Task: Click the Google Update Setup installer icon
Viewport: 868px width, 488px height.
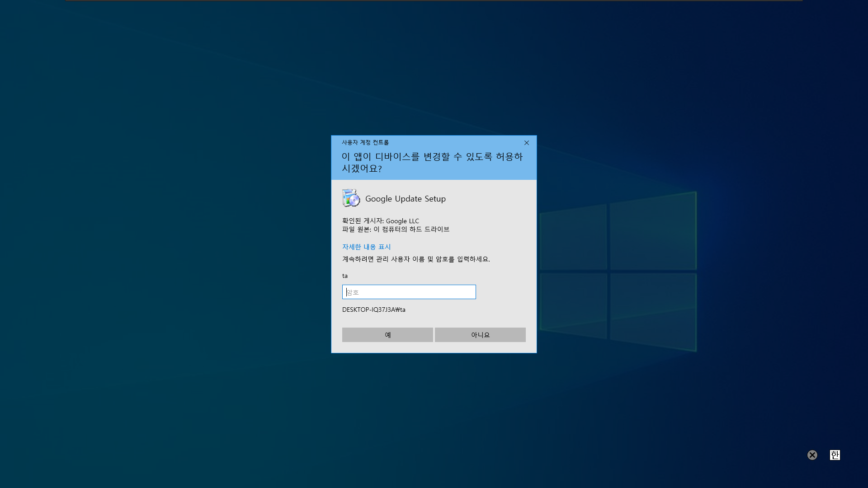Action: point(351,198)
